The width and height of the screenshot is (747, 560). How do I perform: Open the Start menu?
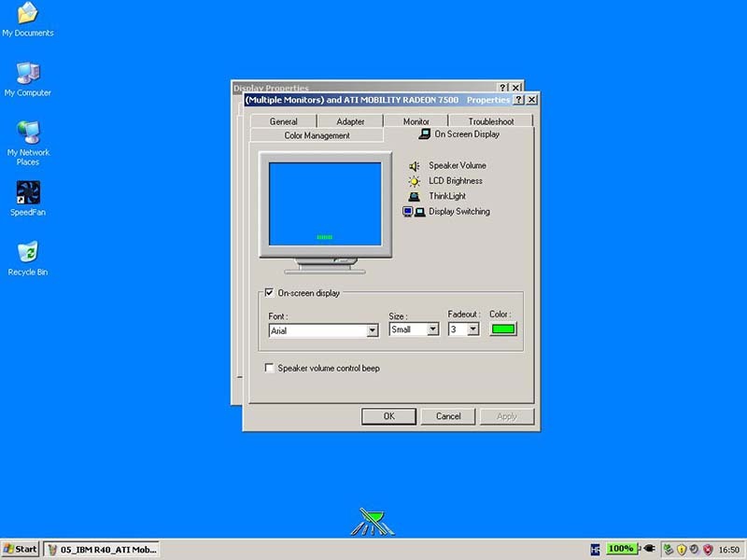click(x=20, y=549)
